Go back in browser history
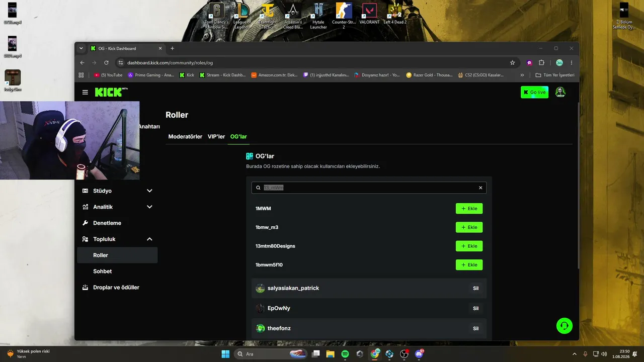Viewport: 644px width, 362px height. (83, 62)
